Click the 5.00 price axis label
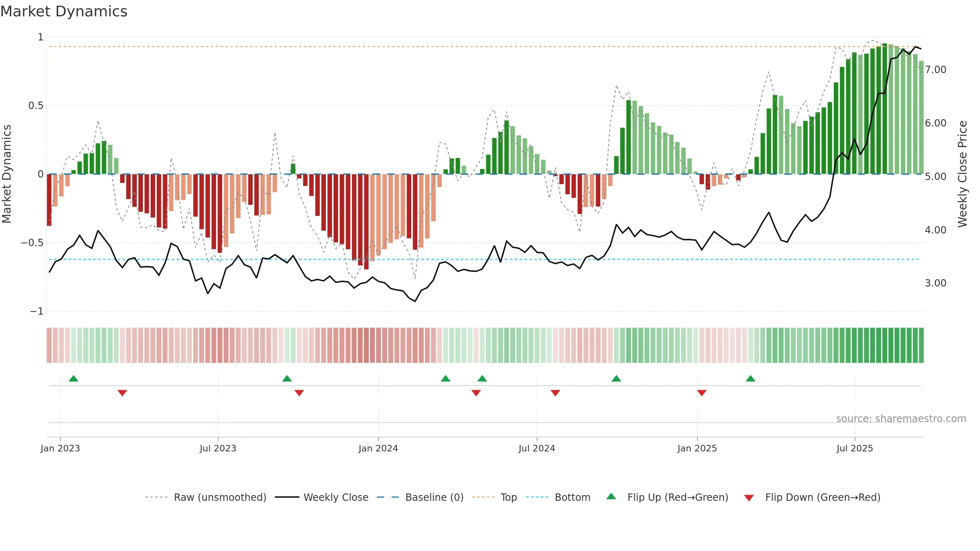 (x=935, y=177)
